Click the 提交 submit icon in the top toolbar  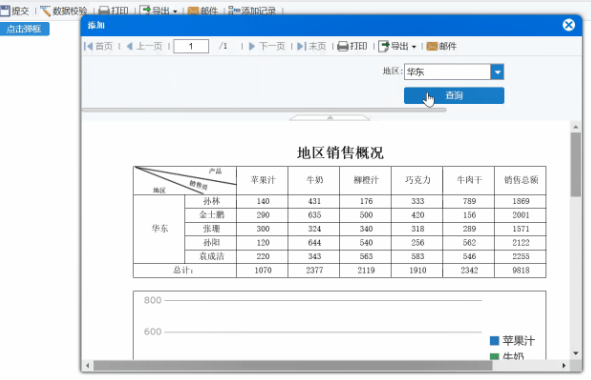click(5, 11)
